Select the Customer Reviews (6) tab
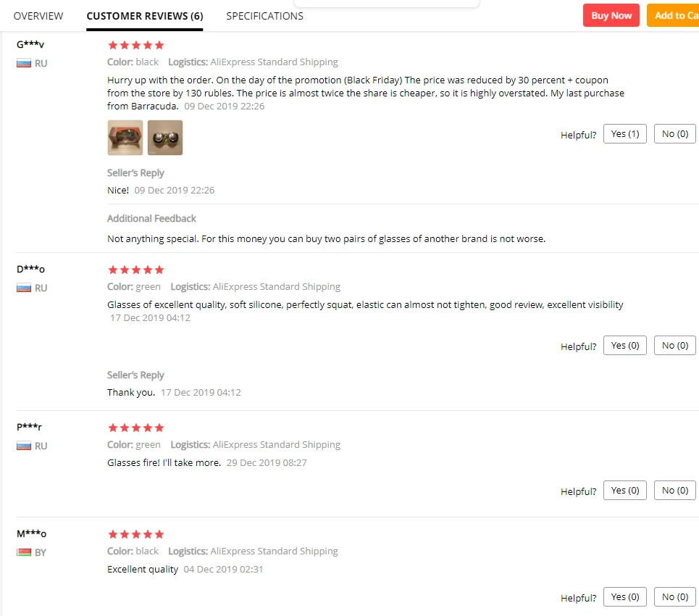 [x=145, y=16]
